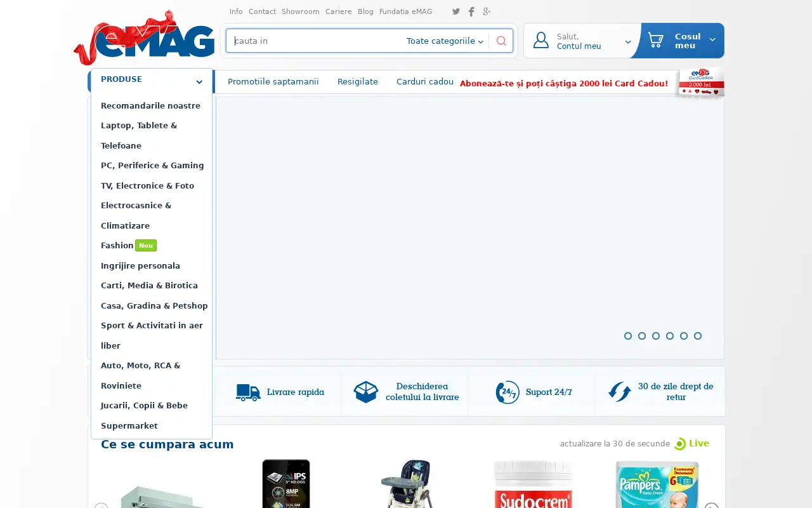Open the Carduri cadou link
812x508 pixels.
(x=425, y=82)
